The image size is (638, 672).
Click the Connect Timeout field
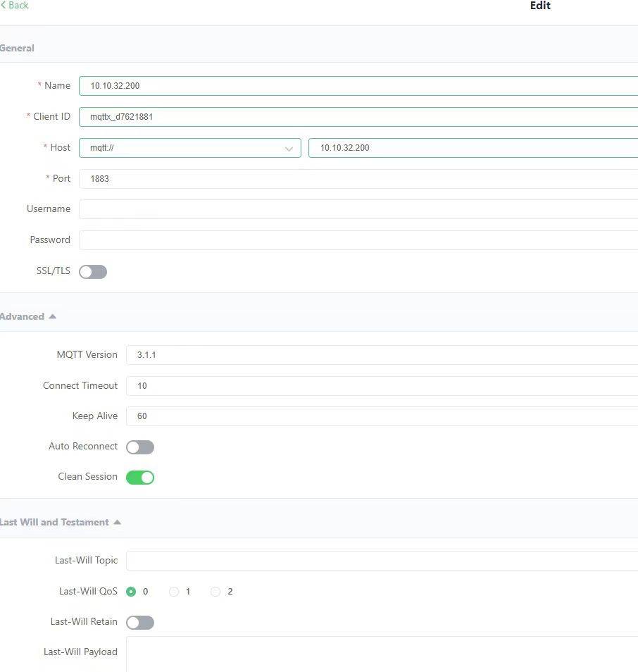coord(382,386)
